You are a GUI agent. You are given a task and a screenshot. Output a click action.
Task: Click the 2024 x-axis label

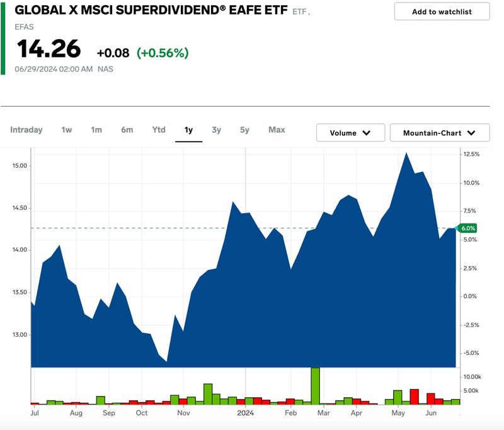[x=246, y=413]
